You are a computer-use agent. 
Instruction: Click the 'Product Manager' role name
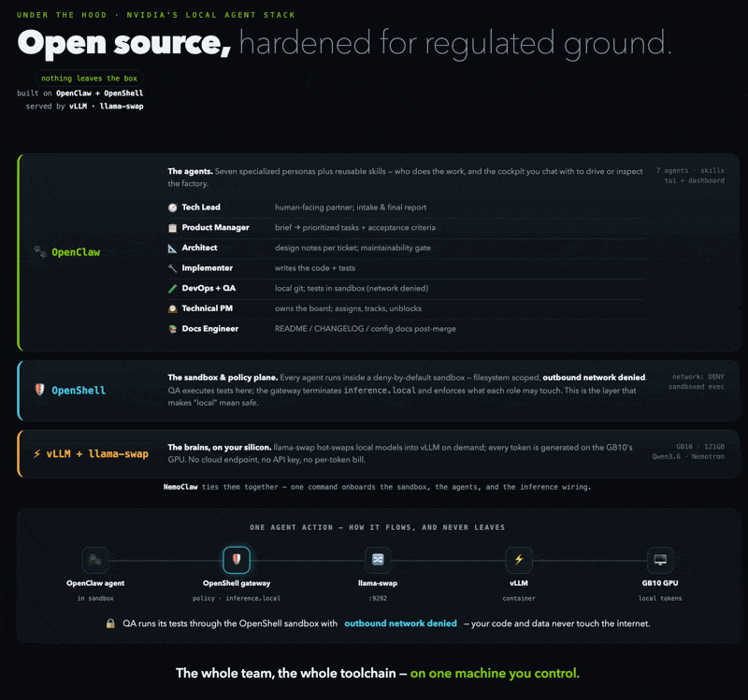(216, 227)
